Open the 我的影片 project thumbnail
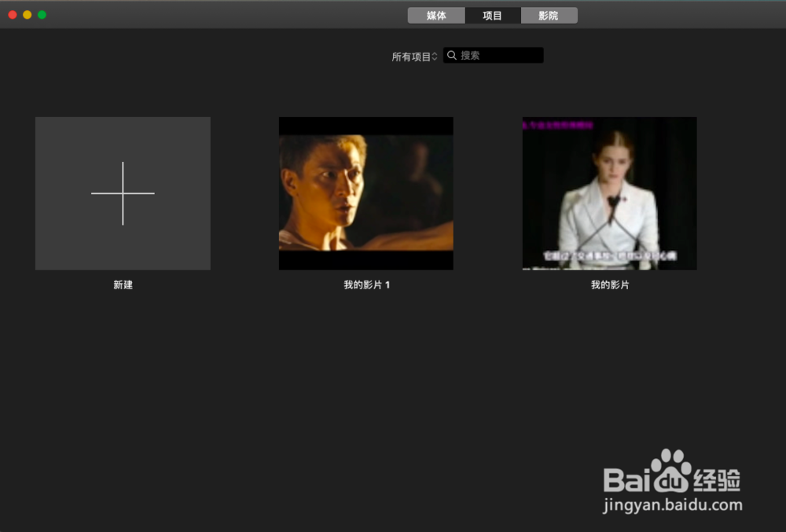 point(610,193)
